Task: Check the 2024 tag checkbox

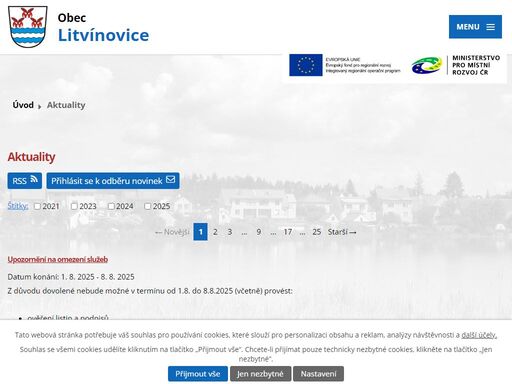Action: click(x=111, y=206)
